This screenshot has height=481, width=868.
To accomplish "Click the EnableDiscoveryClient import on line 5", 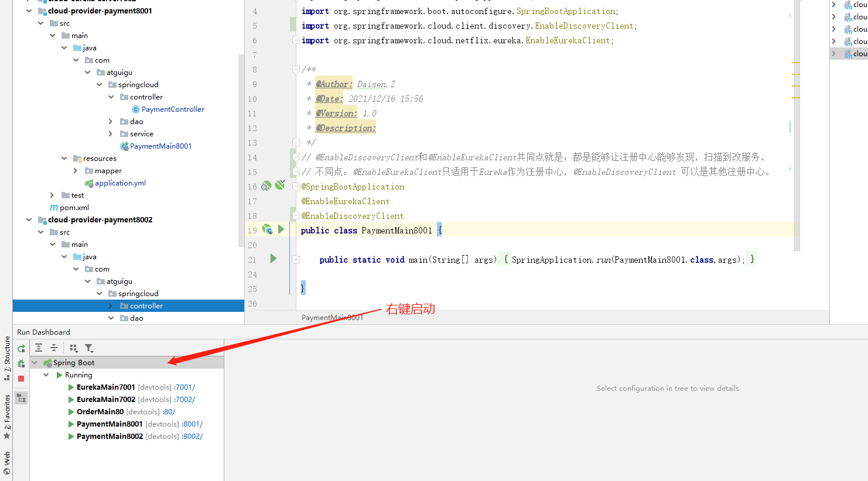I will 584,26.
